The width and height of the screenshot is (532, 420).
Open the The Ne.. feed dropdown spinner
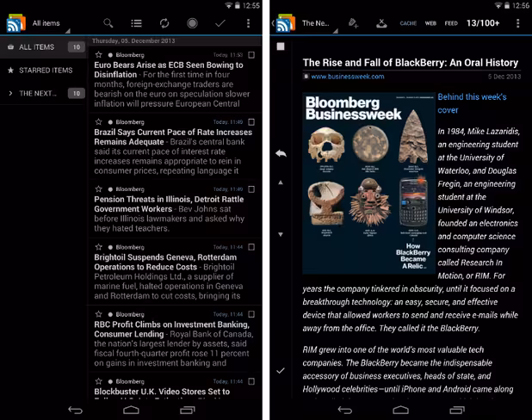(x=320, y=23)
